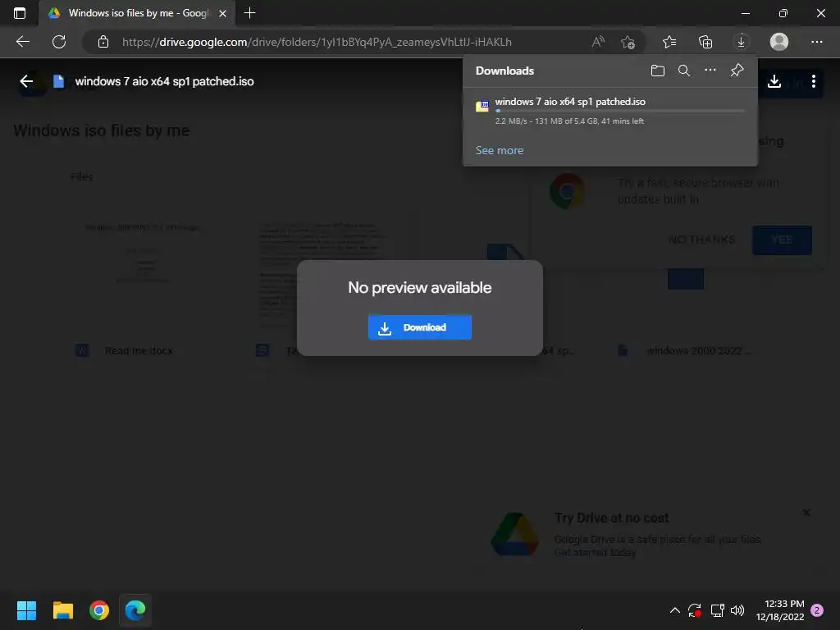Open network settings tray icon
Screen dimensions: 840x630
pos(717,610)
